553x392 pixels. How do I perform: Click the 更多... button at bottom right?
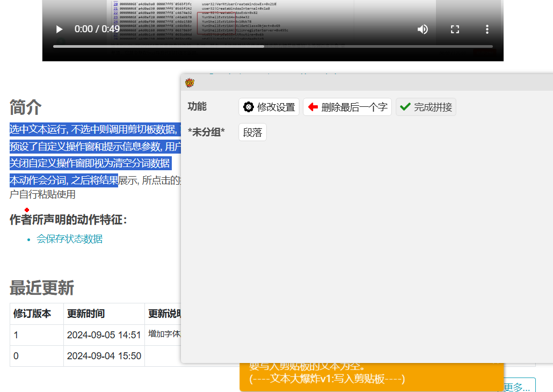tap(516, 386)
